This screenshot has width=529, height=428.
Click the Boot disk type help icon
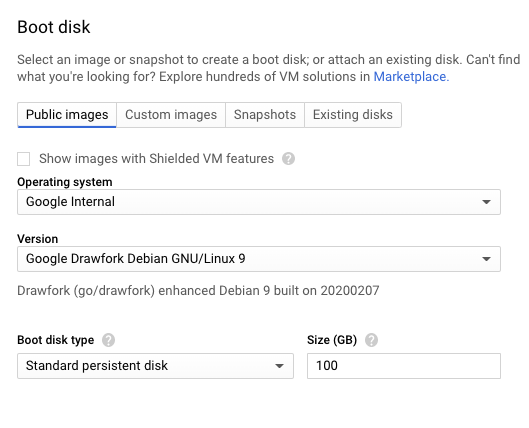click(x=108, y=340)
